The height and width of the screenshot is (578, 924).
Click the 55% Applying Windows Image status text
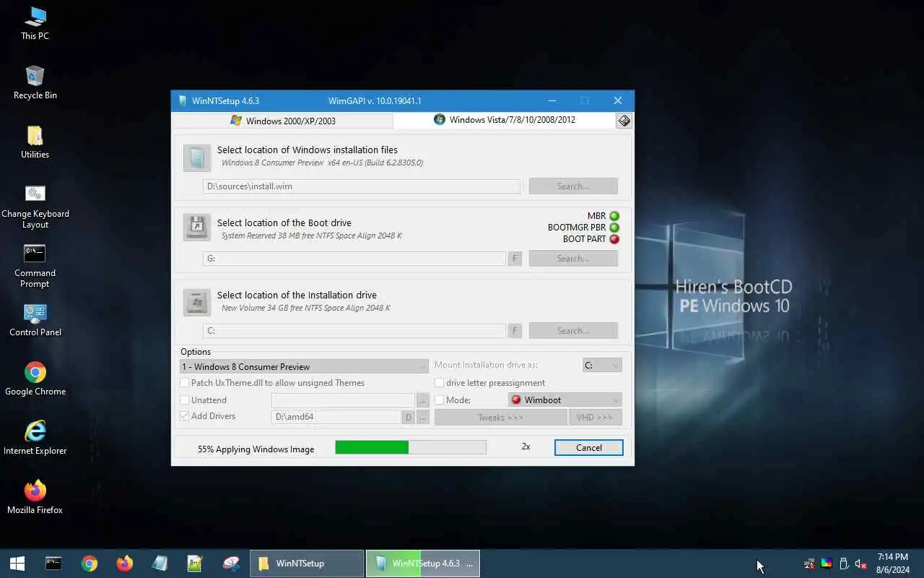coord(256,449)
